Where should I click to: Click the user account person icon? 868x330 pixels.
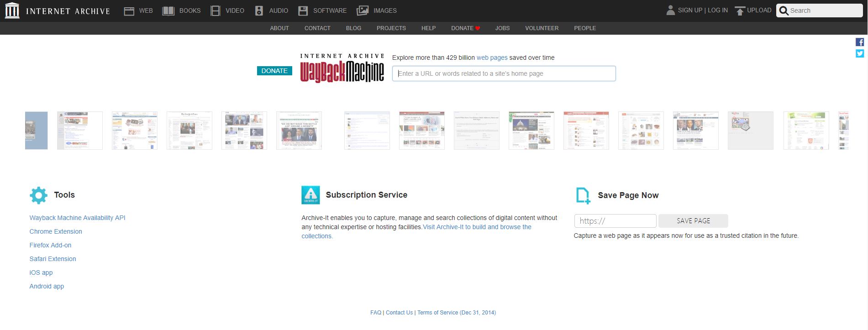(x=670, y=10)
